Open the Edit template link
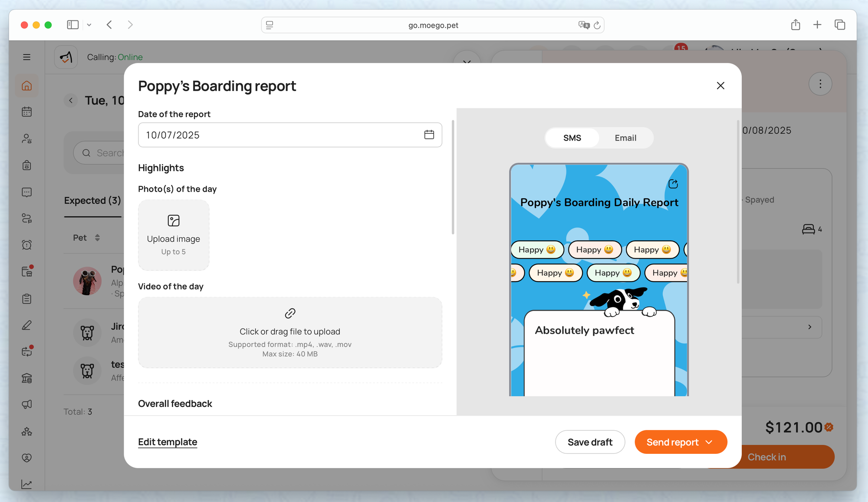This screenshot has height=502, width=868. (168, 442)
